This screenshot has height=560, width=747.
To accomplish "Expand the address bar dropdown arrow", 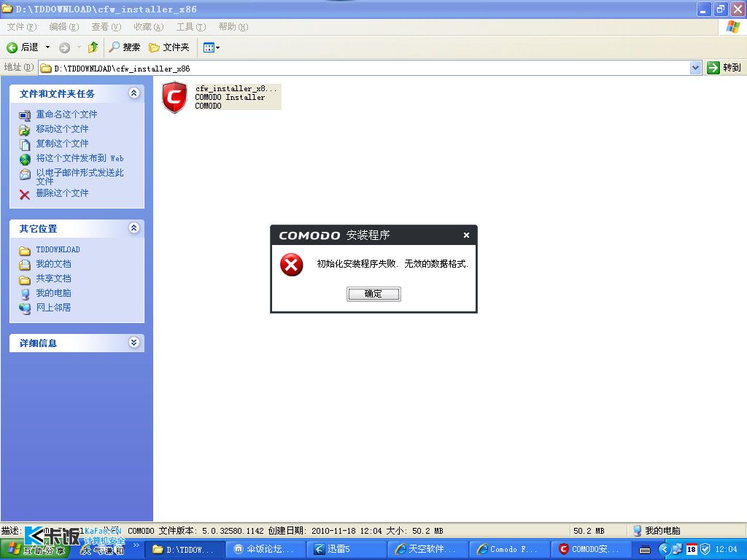I will 695,68.
